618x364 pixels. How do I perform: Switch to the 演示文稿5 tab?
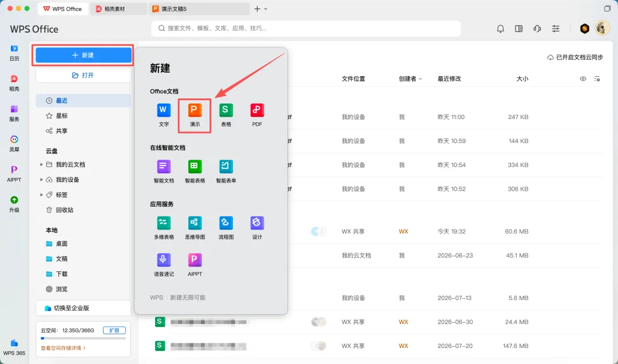199,9
